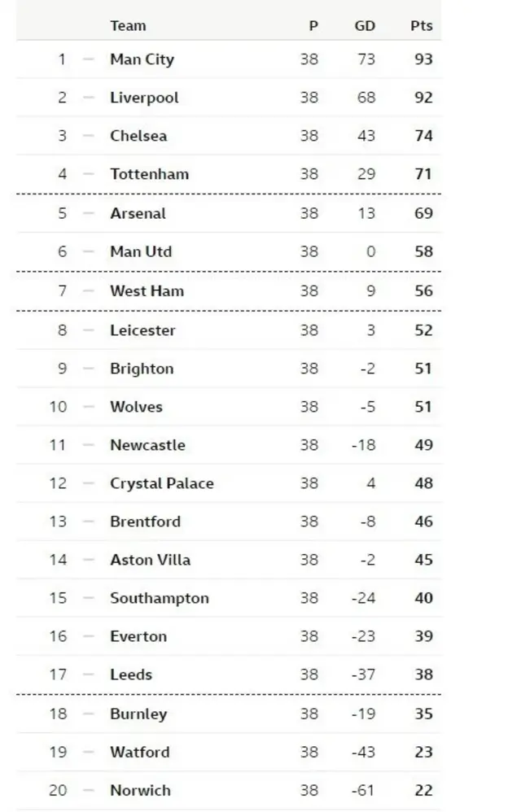Click the position-change dash icon next to Norwich

89,790
